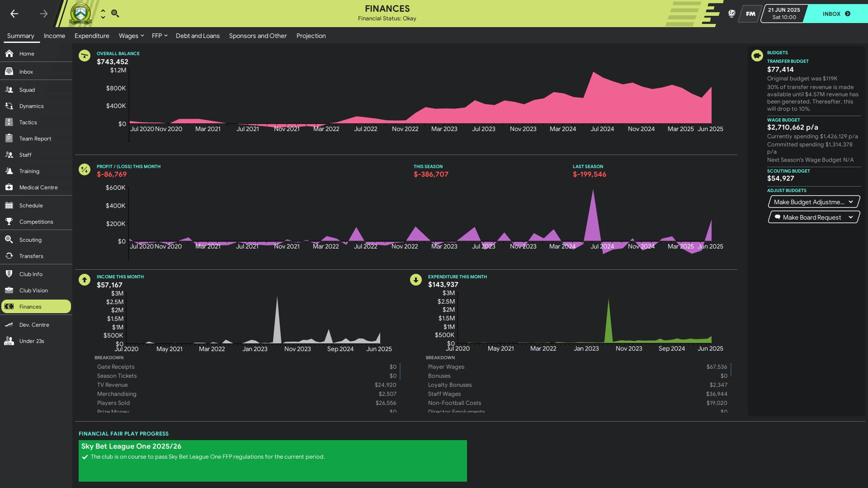Open the FM menu button
The image size is (868, 488).
(x=750, y=14)
